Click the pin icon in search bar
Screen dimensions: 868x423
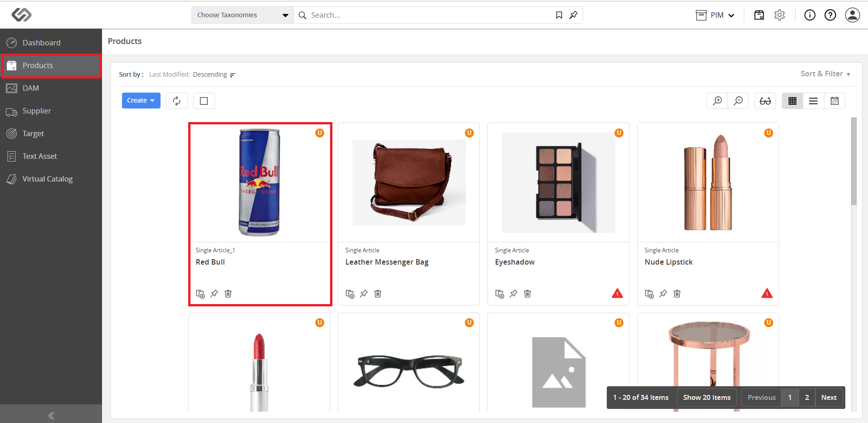coord(573,15)
